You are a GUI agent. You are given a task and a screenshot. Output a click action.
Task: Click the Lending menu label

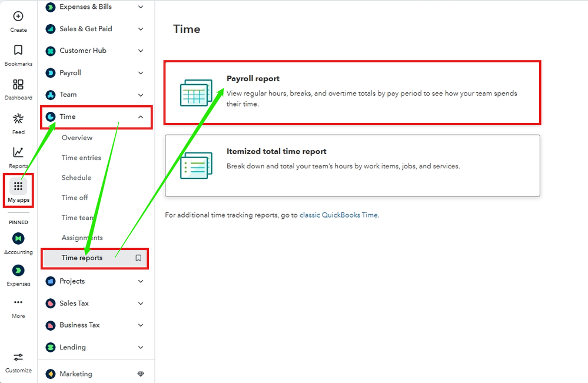pyautogui.click(x=72, y=347)
